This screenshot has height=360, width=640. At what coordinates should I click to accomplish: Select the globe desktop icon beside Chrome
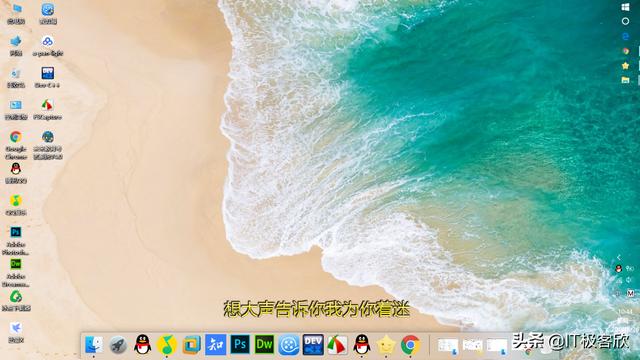pyautogui.click(x=48, y=144)
